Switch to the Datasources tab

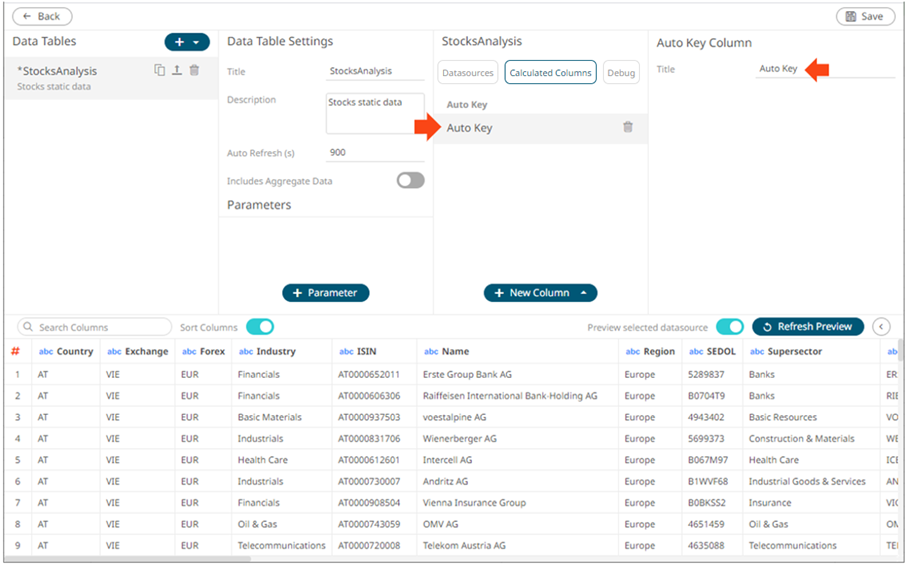coord(469,73)
